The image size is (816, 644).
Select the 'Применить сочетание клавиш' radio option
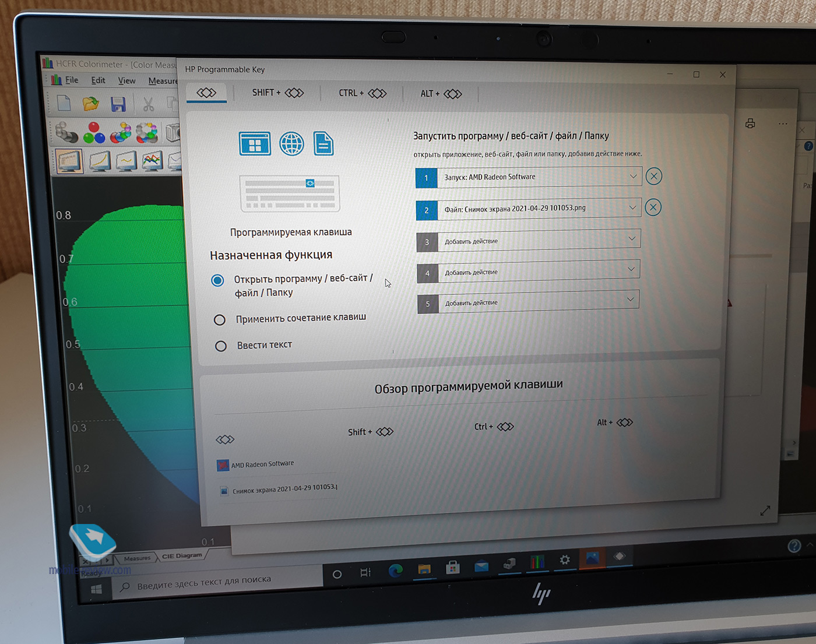(x=220, y=319)
